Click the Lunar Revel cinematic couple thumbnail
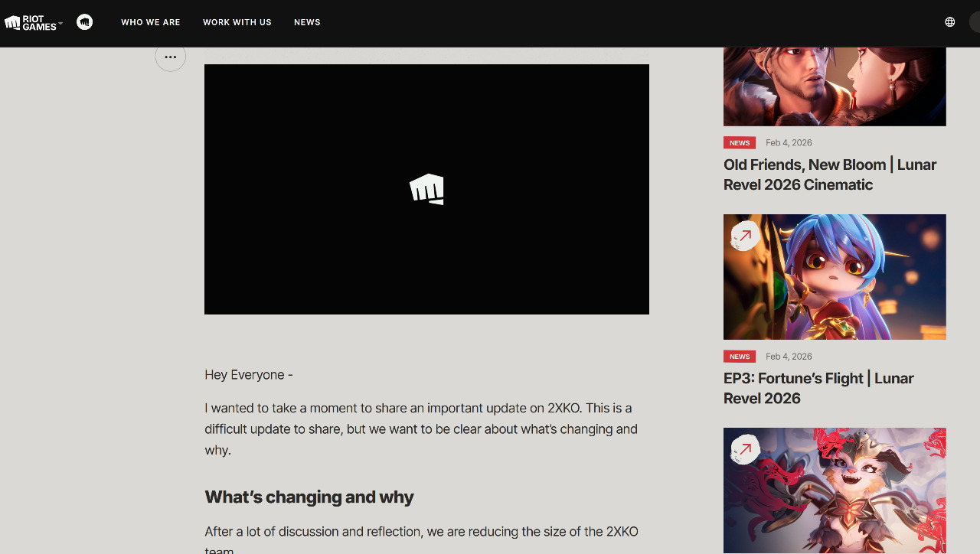The image size is (980, 554). pyautogui.click(x=835, y=86)
